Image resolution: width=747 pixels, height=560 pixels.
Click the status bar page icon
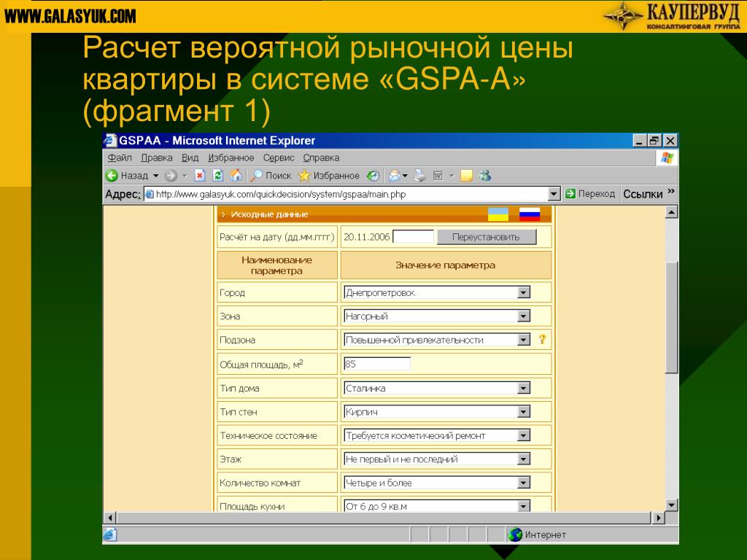tap(109, 534)
